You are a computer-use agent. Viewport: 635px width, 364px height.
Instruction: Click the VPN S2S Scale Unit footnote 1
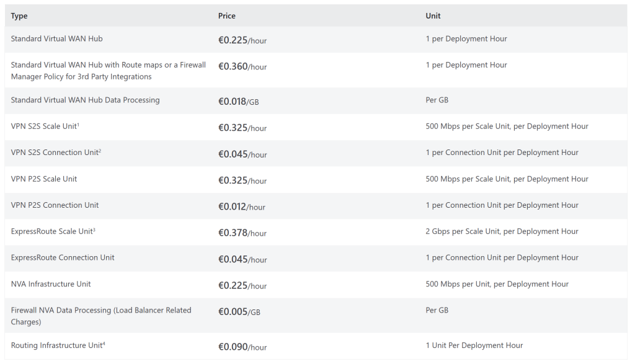(78, 125)
